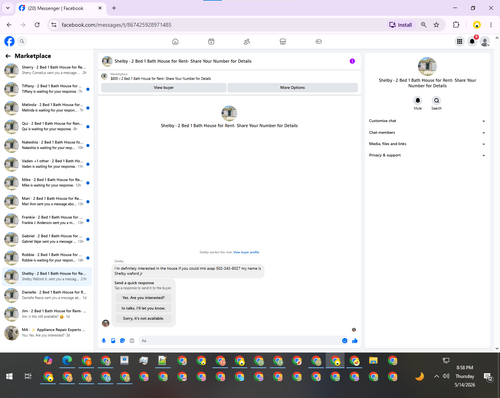
Task: Click the View buyer button
Action: pyautogui.click(x=163, y=88)
